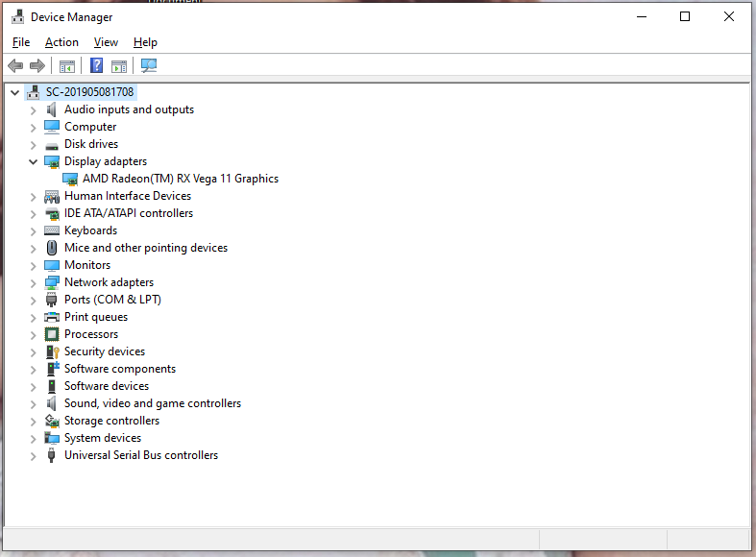Select the Security devices label
The height and width of the screenshot is (557, 756).
coord(105,351)
